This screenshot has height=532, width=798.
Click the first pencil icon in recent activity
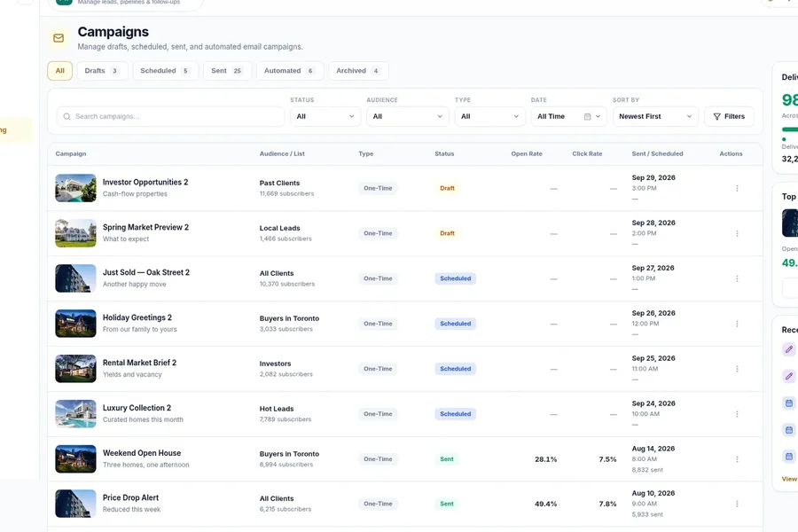coord(789,349)
